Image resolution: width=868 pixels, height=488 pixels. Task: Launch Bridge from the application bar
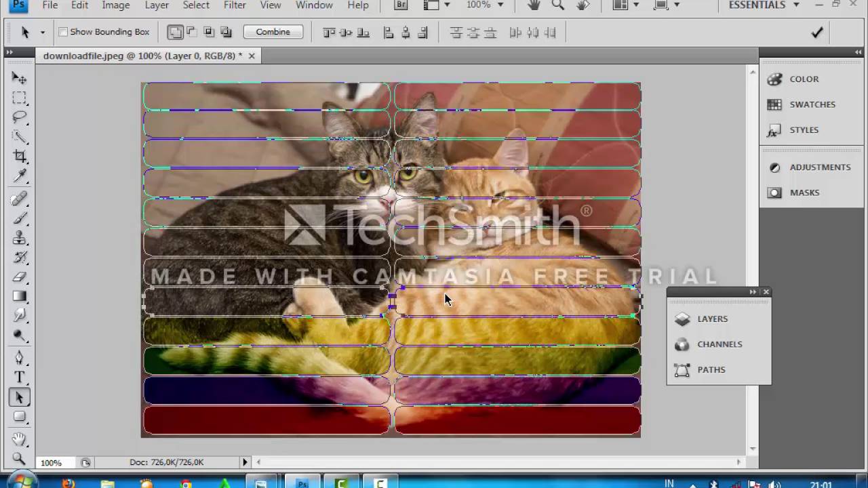click(x=401, y=5)
